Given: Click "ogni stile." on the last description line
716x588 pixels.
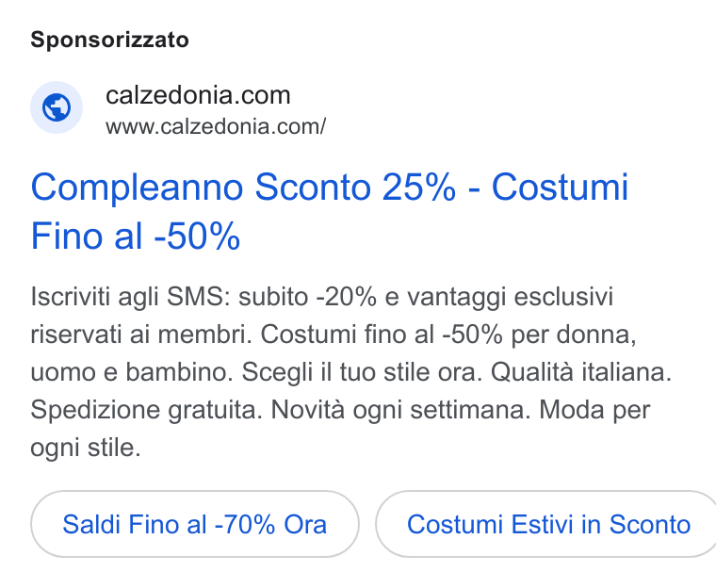Looking at the screenshot, I should [x=86, y=448].
